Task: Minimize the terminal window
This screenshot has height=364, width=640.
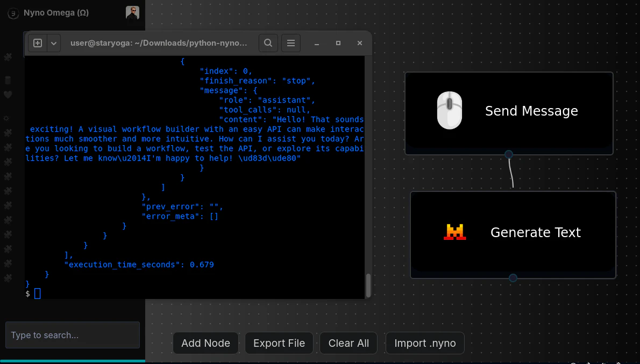Action: pos(317,43)
